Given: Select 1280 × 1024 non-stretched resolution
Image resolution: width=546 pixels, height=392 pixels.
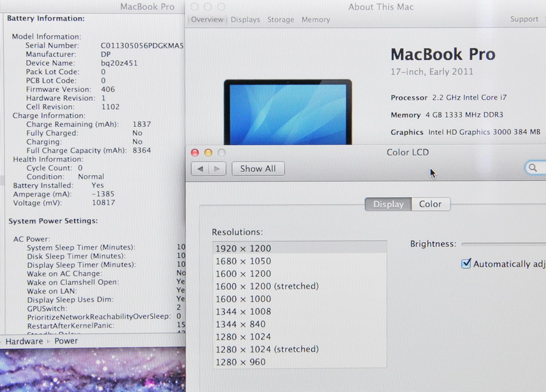Looking at the screenshot, I should coord(300,337).
